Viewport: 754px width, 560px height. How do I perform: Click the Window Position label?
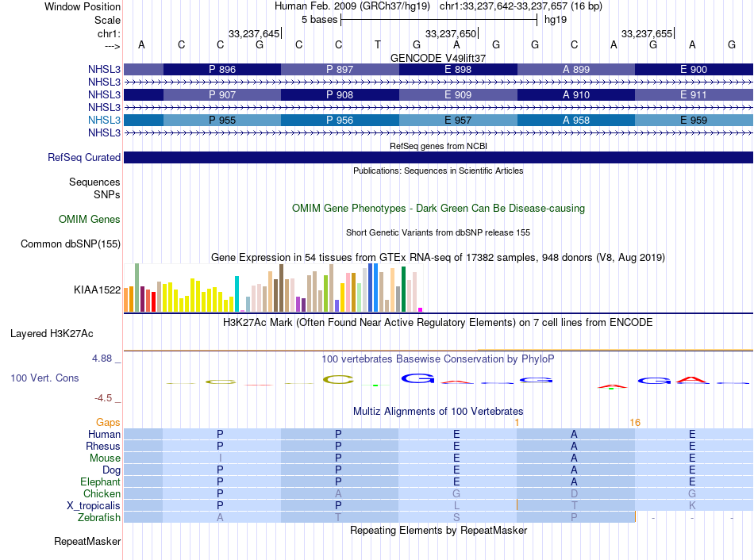coord(83,6)
